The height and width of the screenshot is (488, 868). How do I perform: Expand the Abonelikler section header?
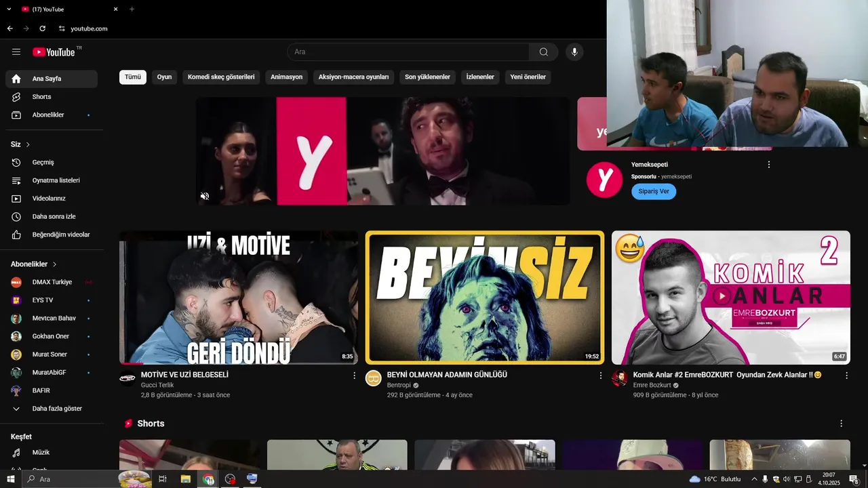pos(34,264)
